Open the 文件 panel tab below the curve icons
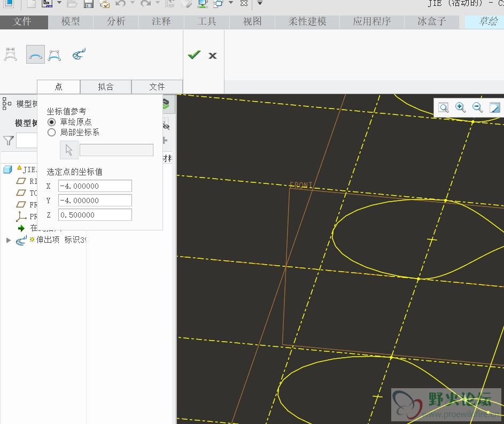Viewport: 504px width, 424px height. click(157, 87)
